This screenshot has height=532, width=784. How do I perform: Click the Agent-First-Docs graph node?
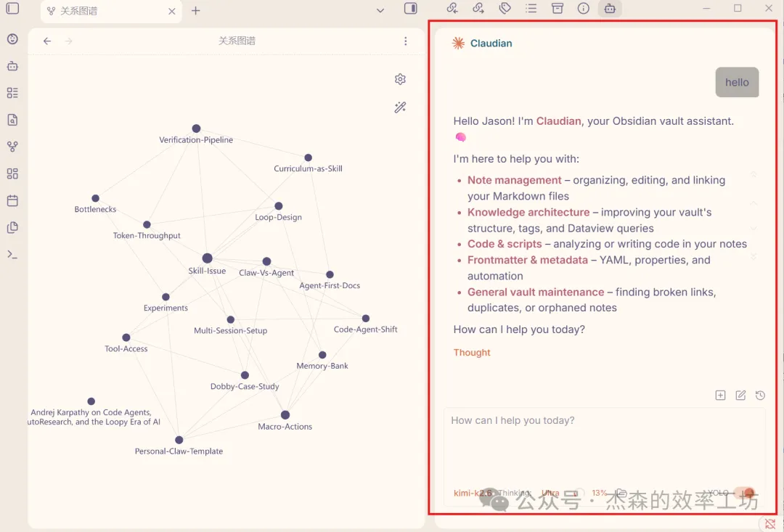click(330, 274)
